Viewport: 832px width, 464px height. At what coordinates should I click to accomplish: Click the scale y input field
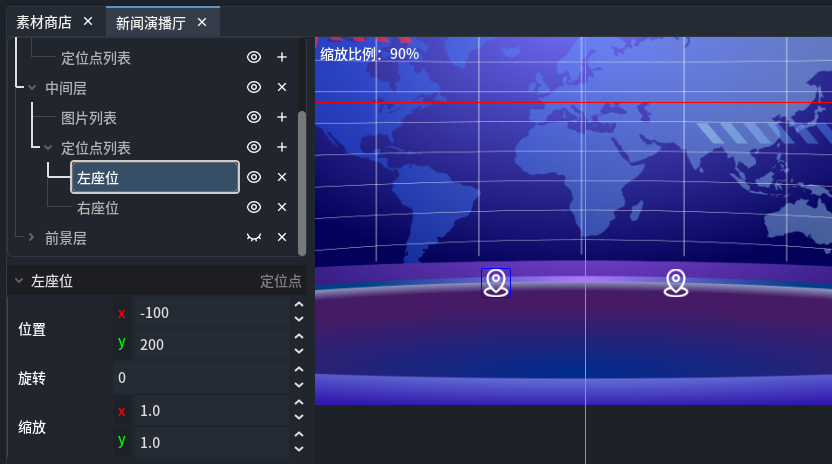212,442
